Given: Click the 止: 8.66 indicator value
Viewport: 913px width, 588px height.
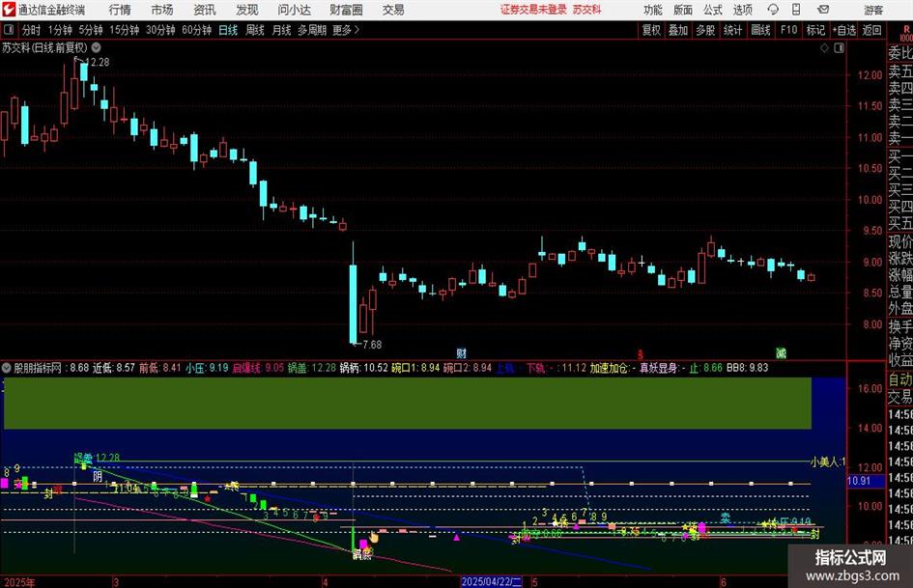Looking at the screenshot, I should click(x=705, y=368).
